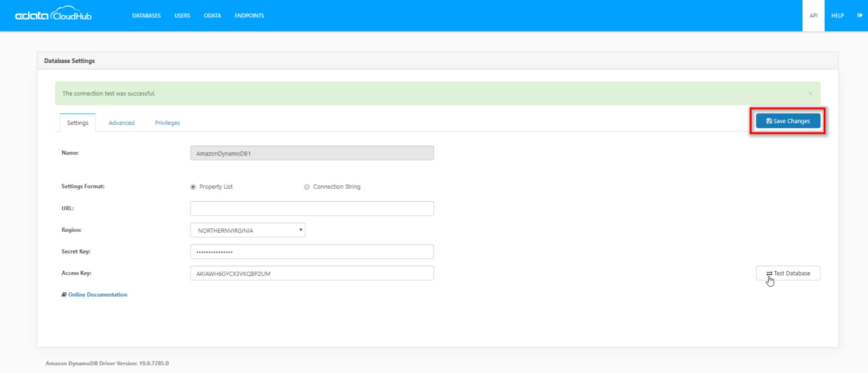Click the book icon beside Online Documentation
Screen dimensions: 868x373
tap(64, 294)
